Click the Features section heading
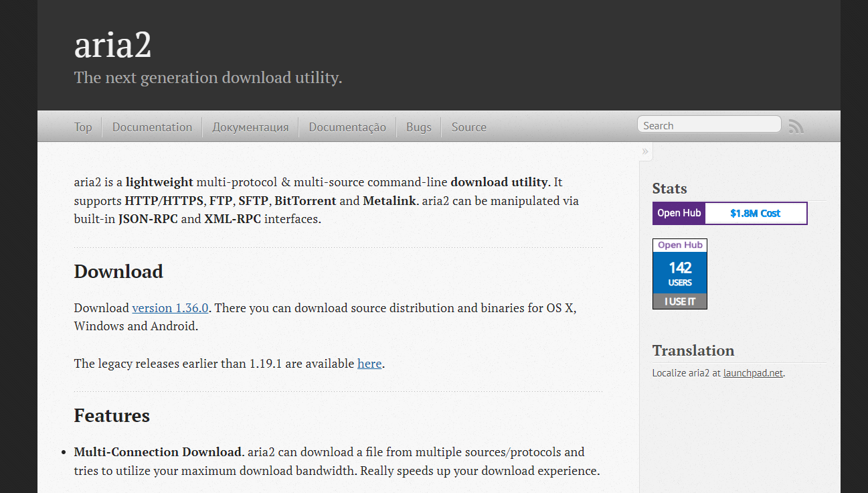The height and width of the screenshot is (493, 868). pos(112,415)
